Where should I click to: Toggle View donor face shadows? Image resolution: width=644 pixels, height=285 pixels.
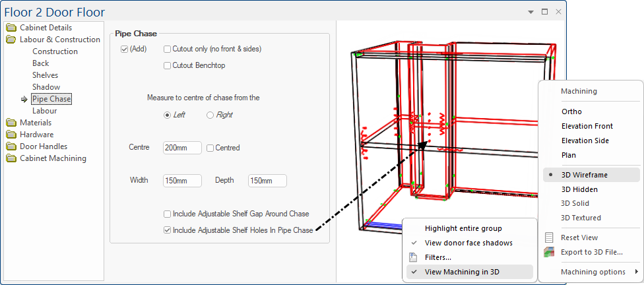click(x=468, y=243)
